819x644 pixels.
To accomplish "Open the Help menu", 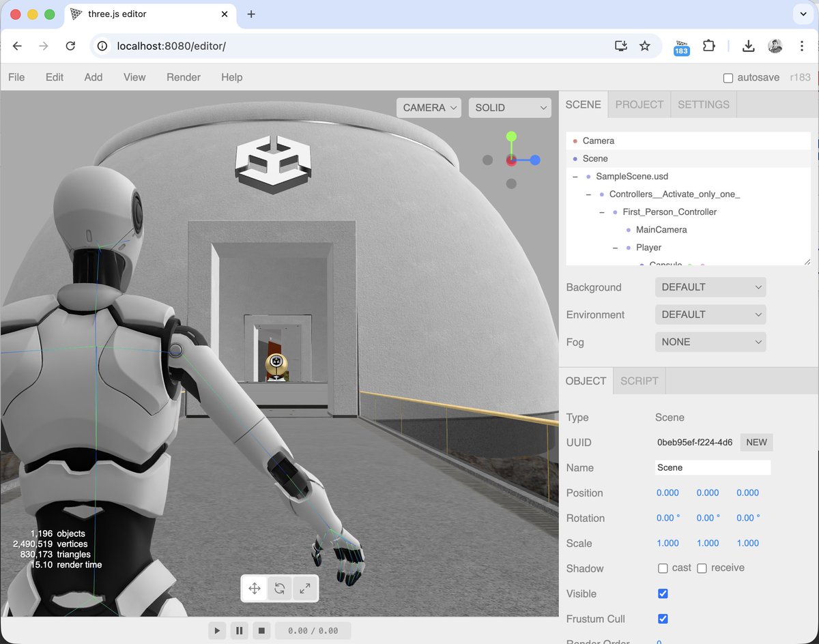I will (232, 77).
